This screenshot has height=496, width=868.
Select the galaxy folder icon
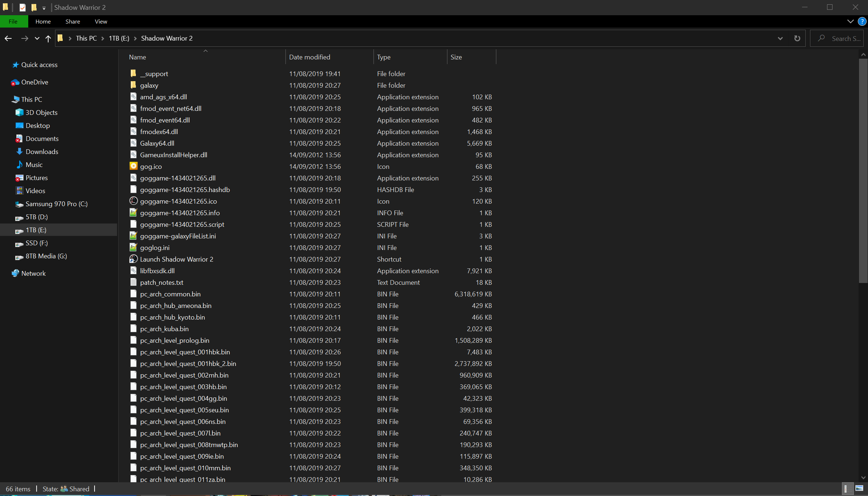pos(133,85)
